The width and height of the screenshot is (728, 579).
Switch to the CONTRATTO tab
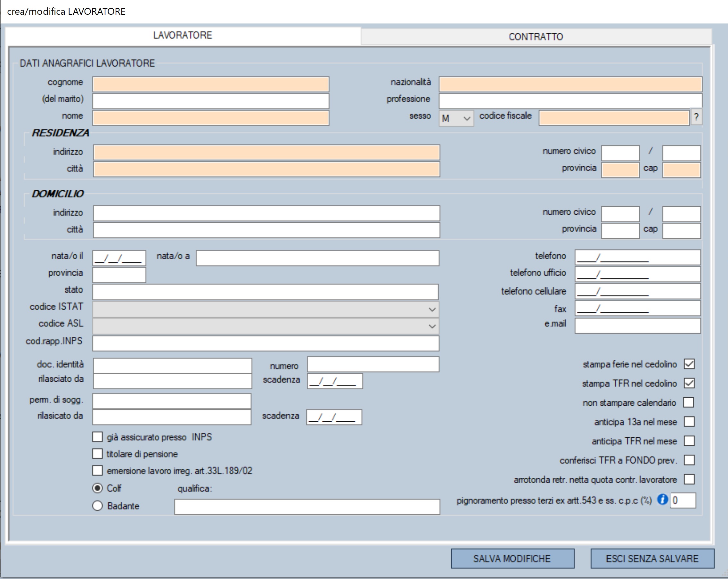pos(536,37)
